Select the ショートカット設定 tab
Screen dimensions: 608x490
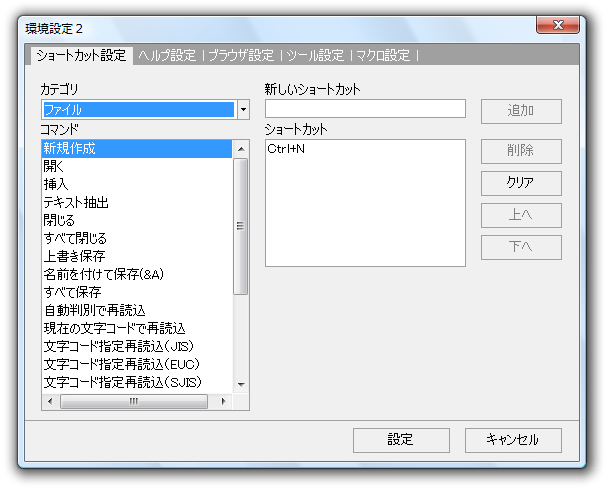tap(81, 55)
